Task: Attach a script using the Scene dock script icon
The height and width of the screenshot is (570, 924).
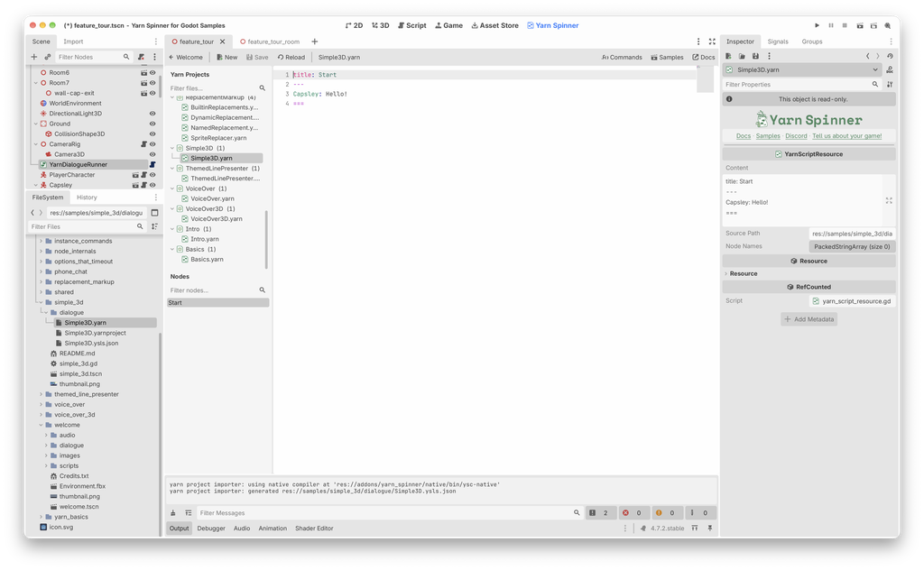Action: pos(141,57)
